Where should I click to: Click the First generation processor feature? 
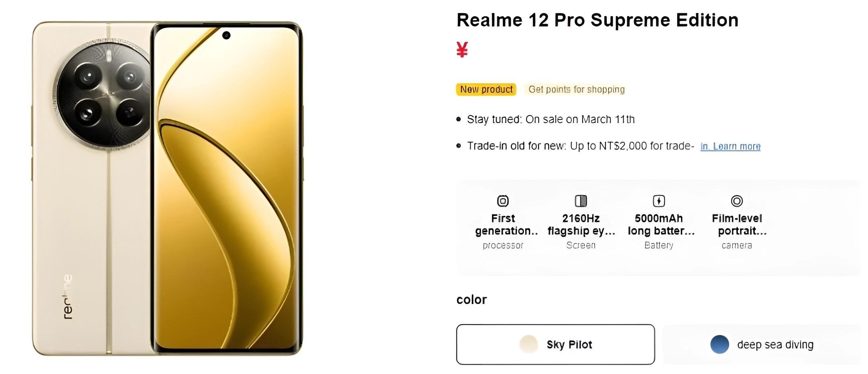[503, 231]
